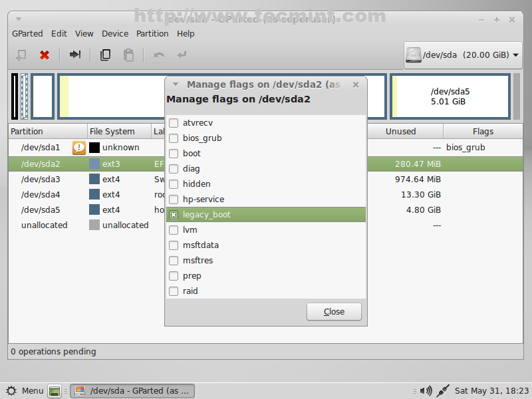Image resolution: width=532 pixels, height=399 pixels.
Task: Click the Copy partition icon
Action: [x=105, y=55]
